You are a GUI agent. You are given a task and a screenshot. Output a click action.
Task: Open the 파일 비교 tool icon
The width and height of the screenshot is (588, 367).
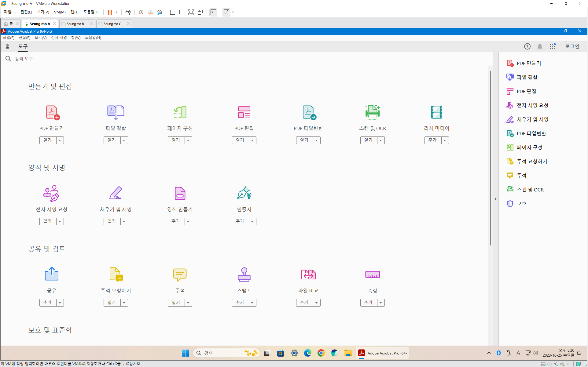pyautogui.click(x=308, y=274)
